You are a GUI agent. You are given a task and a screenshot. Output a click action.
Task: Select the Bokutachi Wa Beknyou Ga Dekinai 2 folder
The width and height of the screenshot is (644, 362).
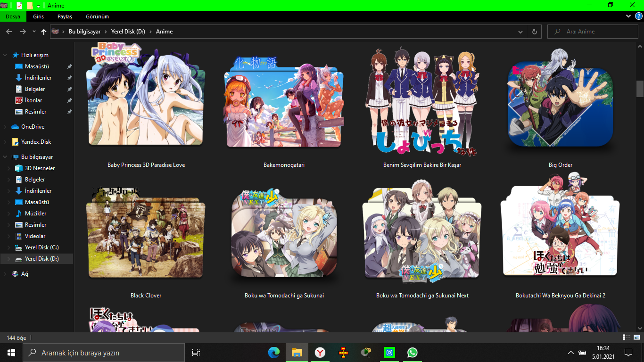point(561,236)
